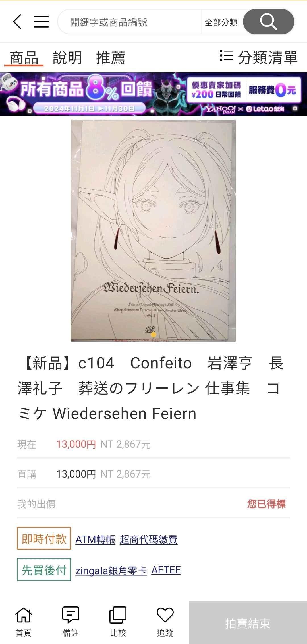Image resolution: width=307 pixels, height=644 pixels.
Task: Switch to the 說明 tab
Action: point(67,58)
